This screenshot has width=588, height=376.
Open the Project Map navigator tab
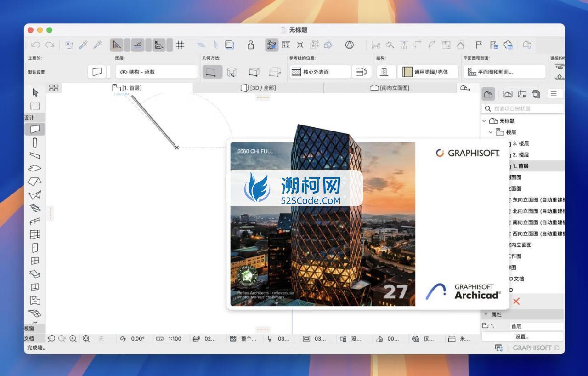click(x=488, y=94)
